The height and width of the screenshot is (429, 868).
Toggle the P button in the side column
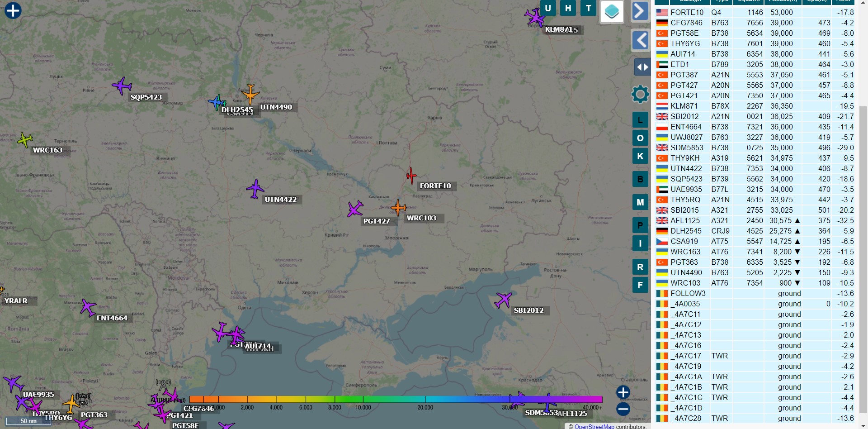point(640,225)
